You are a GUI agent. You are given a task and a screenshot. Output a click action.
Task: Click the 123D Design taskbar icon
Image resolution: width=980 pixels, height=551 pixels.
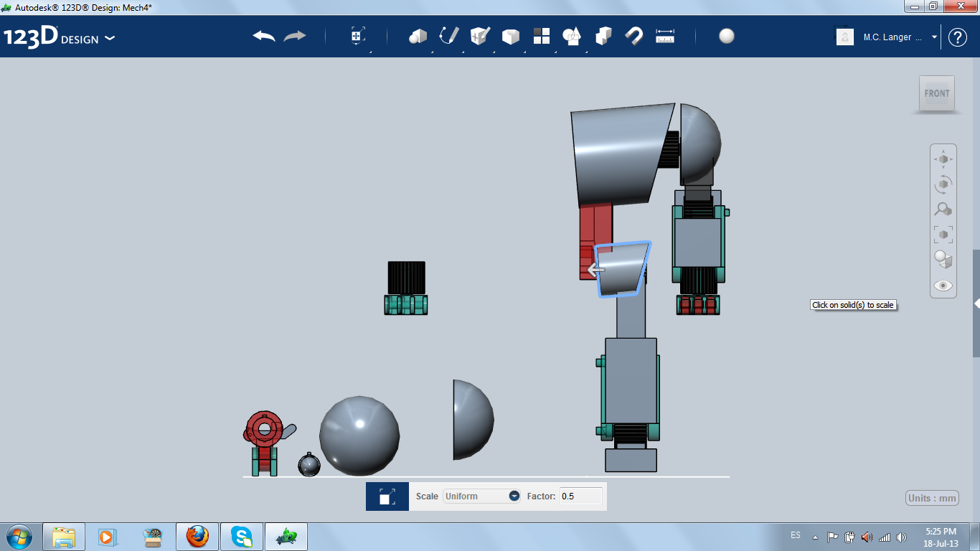coord(286,537)
